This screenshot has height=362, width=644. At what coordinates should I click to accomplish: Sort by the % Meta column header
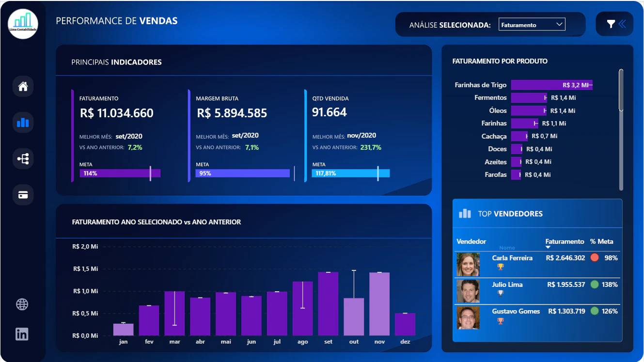[x=601, y=241]
